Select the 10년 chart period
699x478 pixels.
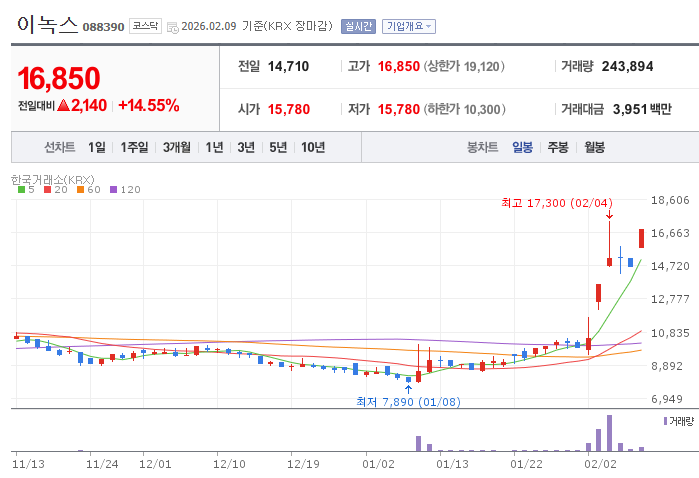tap(313, 147)
